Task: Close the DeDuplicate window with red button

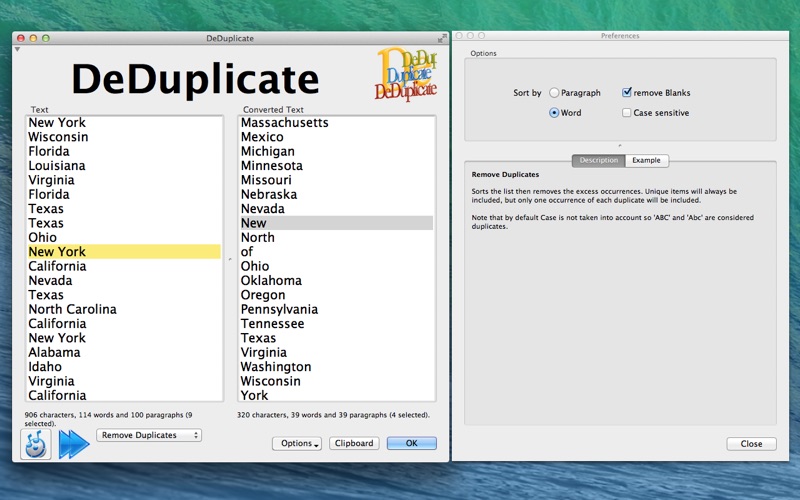Action: pyautogui.click(x=21, y=38)
